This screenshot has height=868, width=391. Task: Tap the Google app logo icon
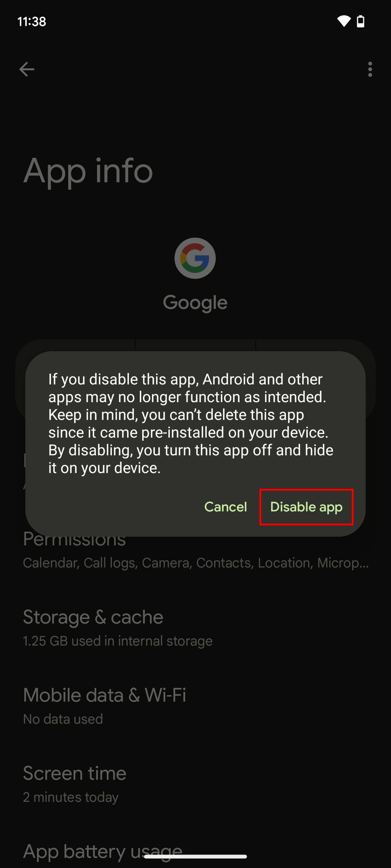point(195,258)
